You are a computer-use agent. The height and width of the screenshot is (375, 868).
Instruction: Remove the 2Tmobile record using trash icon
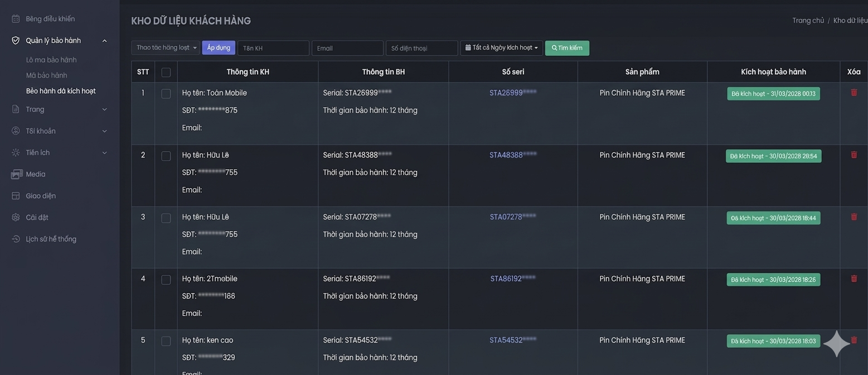[x=854, y=278]
